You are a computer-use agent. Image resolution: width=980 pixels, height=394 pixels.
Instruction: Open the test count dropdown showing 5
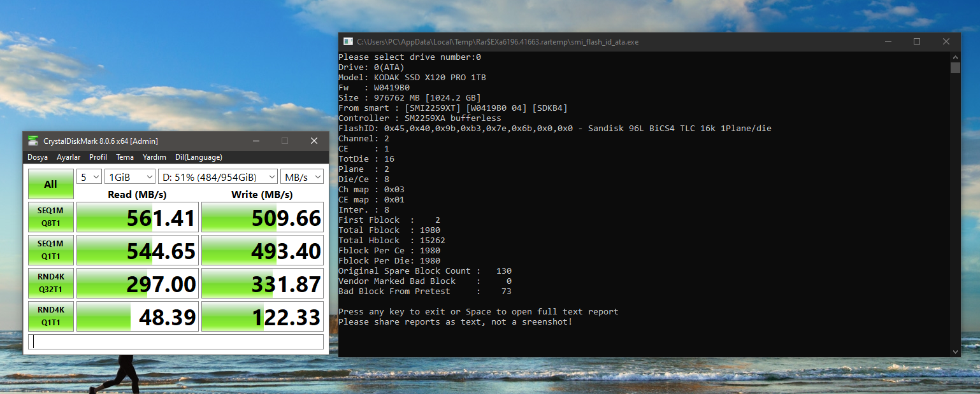point(89,176)
